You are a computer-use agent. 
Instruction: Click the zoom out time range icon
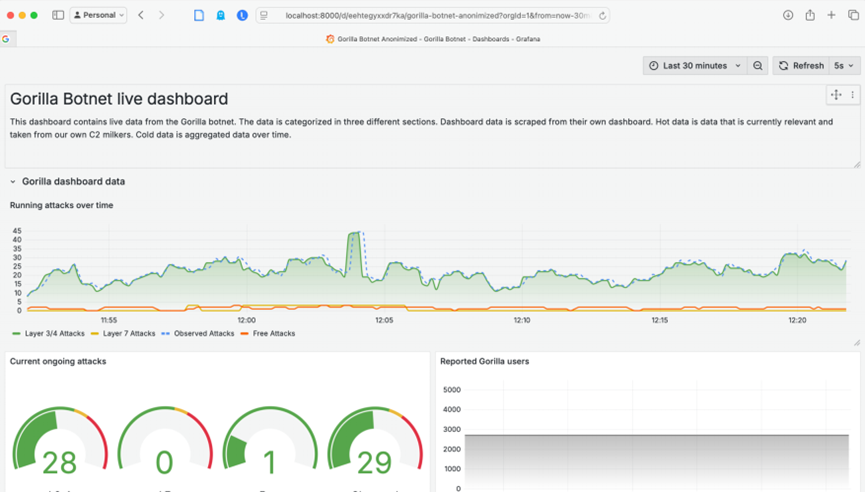pyautogui.click(x=758, y=66)
